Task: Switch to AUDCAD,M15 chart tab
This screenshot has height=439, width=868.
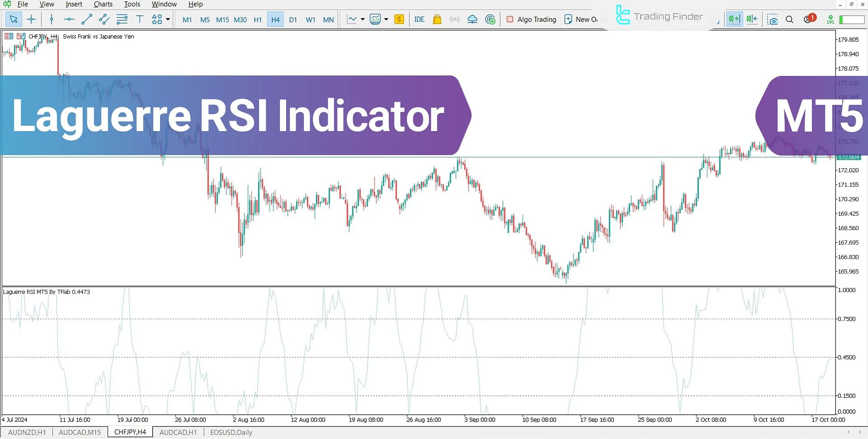Action: click(x=80, y=432)
